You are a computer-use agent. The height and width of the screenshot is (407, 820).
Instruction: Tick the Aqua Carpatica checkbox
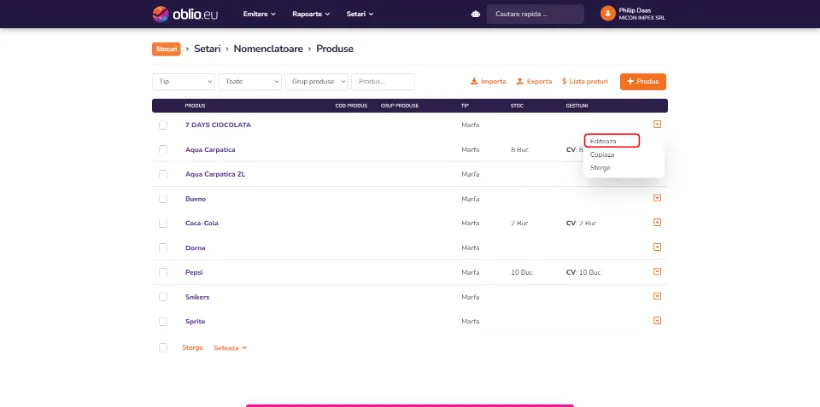[x=163, y=150]
